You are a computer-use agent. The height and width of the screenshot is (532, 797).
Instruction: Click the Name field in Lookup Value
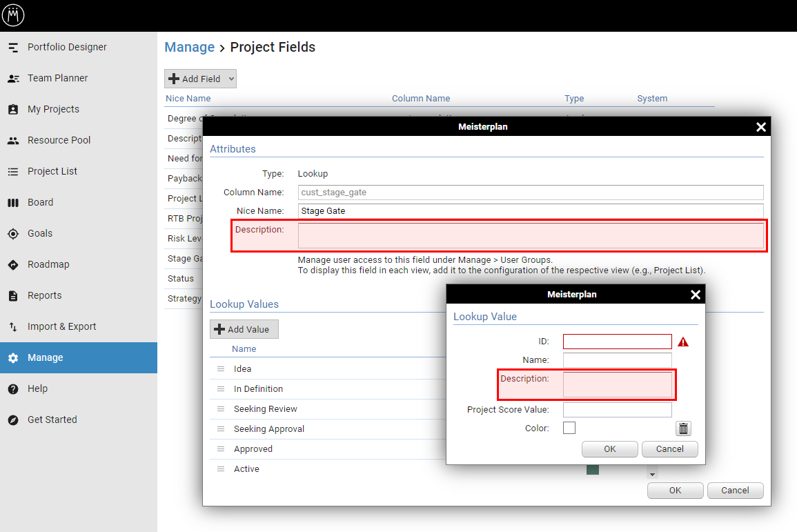click(x=617, y=359)
